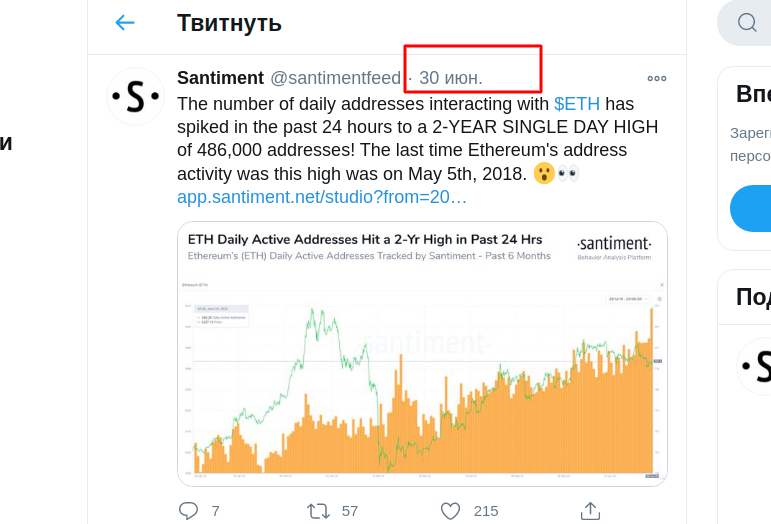Click the Santiment profile avatar
Screen dimensions: 771x524
pyautogui.click(x=135, y=96)
